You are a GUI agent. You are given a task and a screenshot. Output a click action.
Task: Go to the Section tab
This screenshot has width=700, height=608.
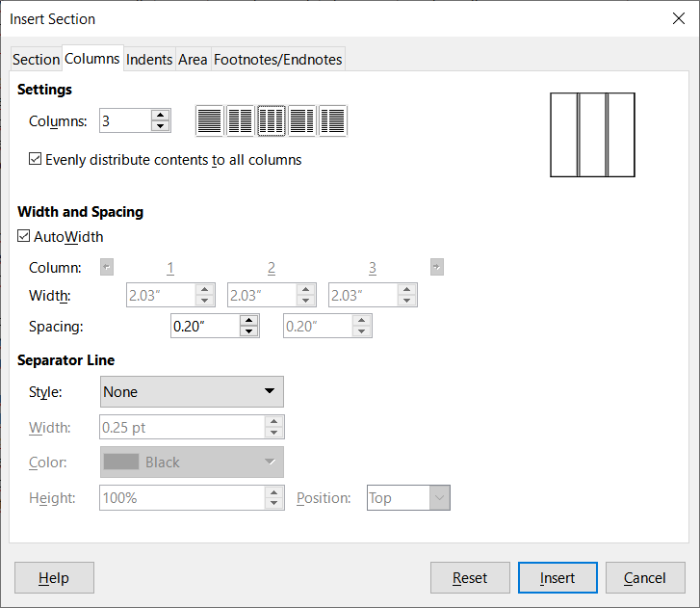click(37, 59)
